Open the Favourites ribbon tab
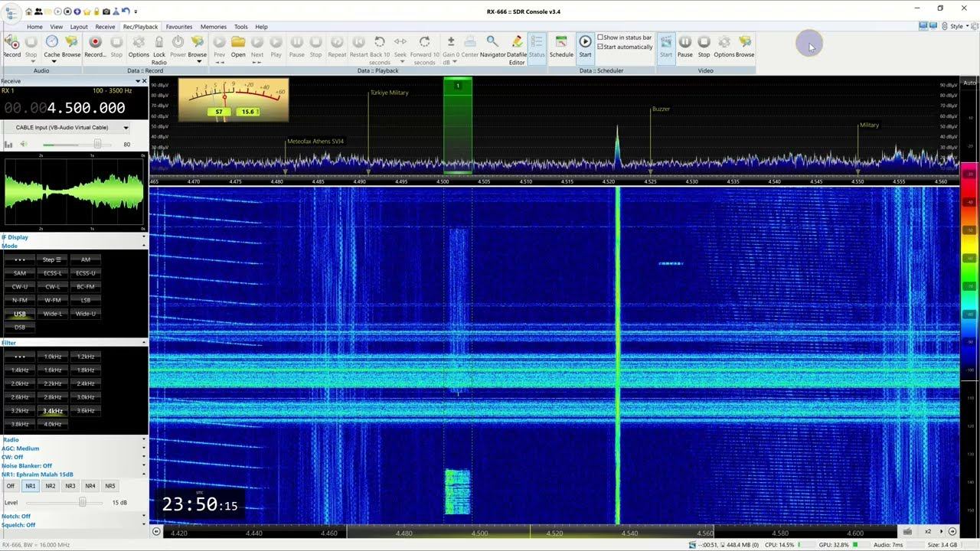980x551 pixels. [179, 27]
